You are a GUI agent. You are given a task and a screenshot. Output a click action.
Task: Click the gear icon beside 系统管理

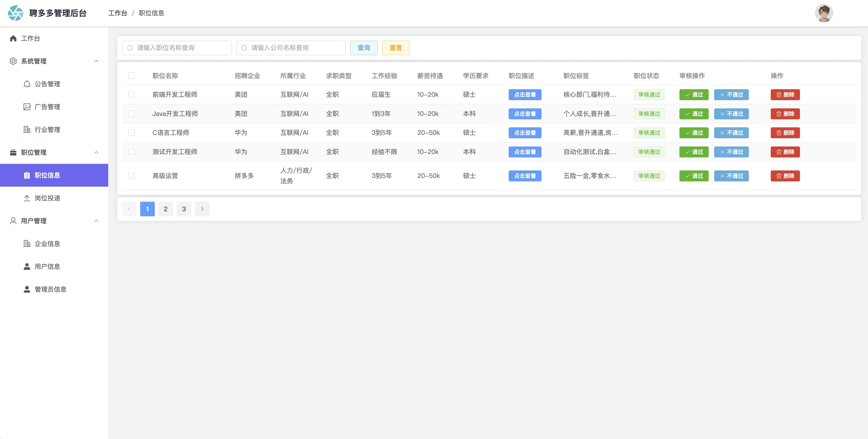point(13,61)
